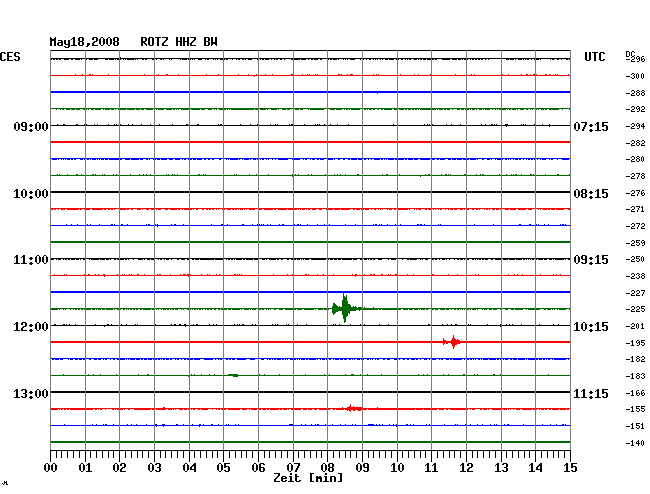
Task: Click the large green seismic event burst
Action: click(x=346, y=308)
